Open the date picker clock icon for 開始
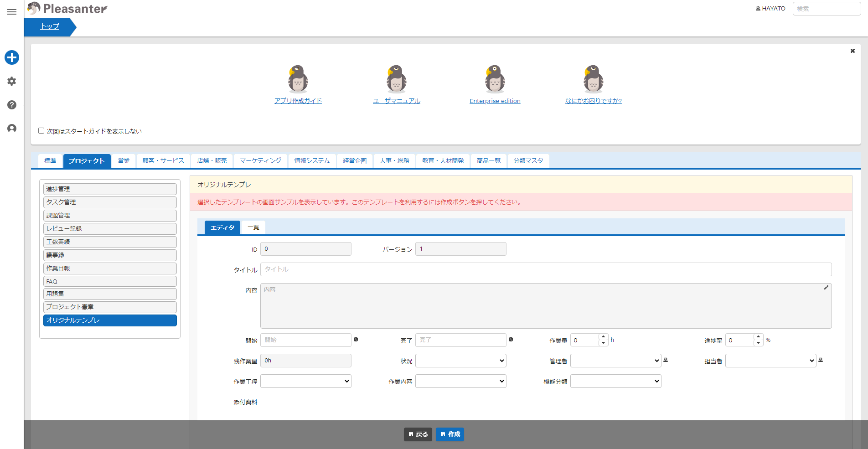This screenshot has width=868, height=449. point(356,340)
